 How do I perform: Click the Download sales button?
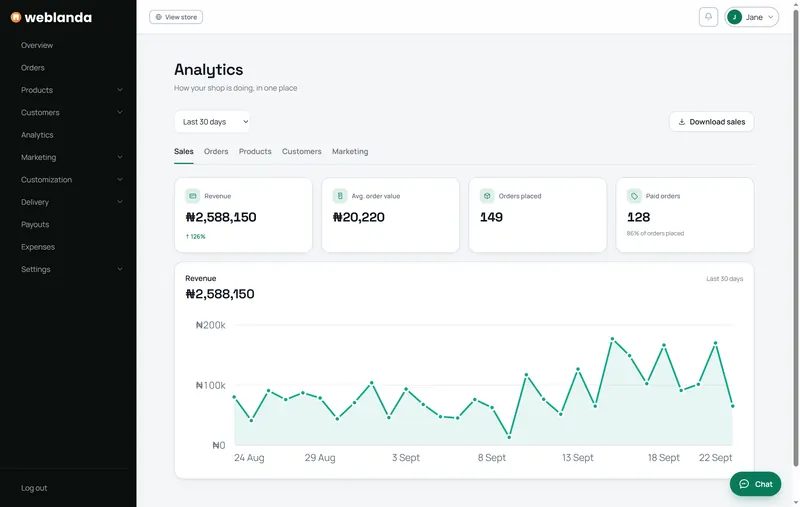click(x=711, y=122)
